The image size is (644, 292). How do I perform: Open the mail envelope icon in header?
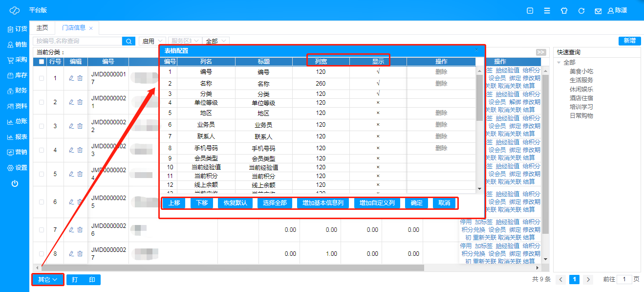[x=598, y=11]
